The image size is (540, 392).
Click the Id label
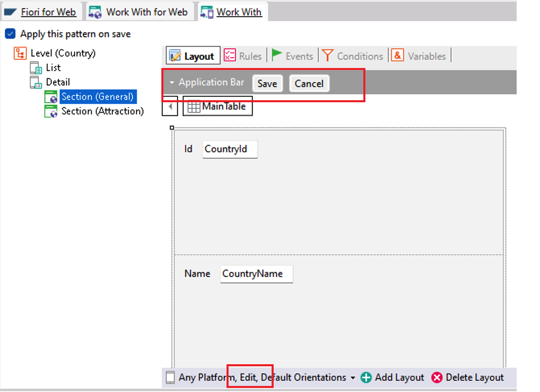[x=188, y=149]
